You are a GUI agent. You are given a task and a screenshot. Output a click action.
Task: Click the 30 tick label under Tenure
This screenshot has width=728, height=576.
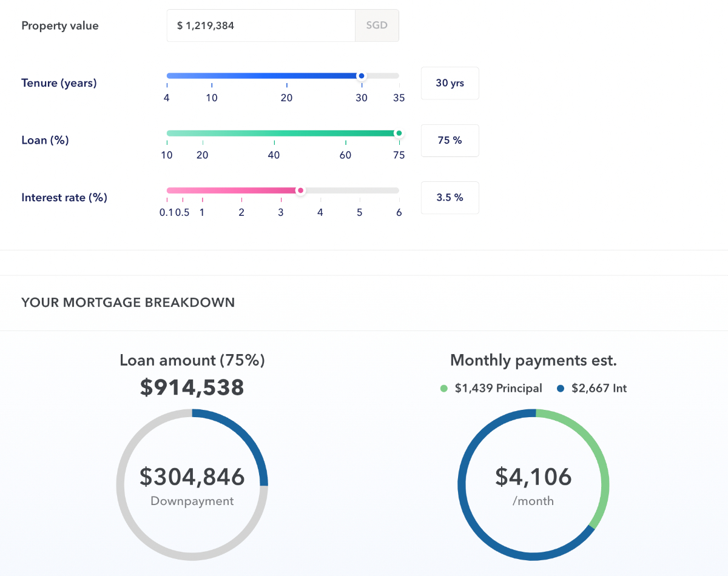[362, 98]
